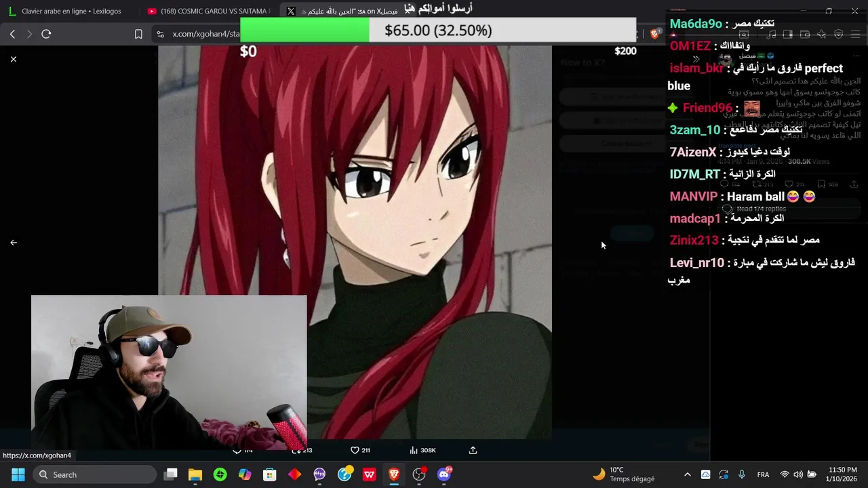This screenshot has height=488, width=868.
Task: Reload the current X page
Action: (46, 34)
